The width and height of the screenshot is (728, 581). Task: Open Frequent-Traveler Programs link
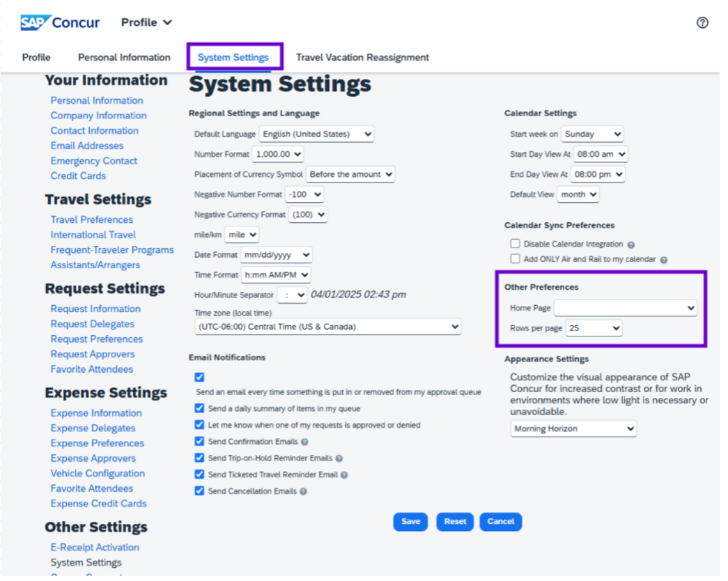click(x=112, y=250)
